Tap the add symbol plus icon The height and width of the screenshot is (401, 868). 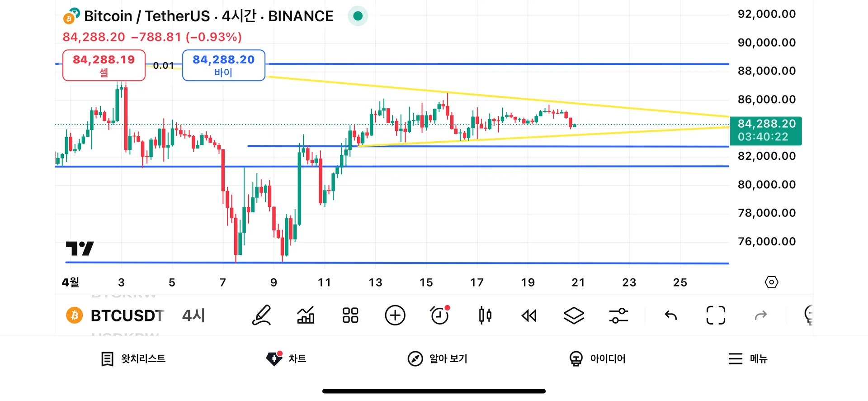tap(395, 315)
